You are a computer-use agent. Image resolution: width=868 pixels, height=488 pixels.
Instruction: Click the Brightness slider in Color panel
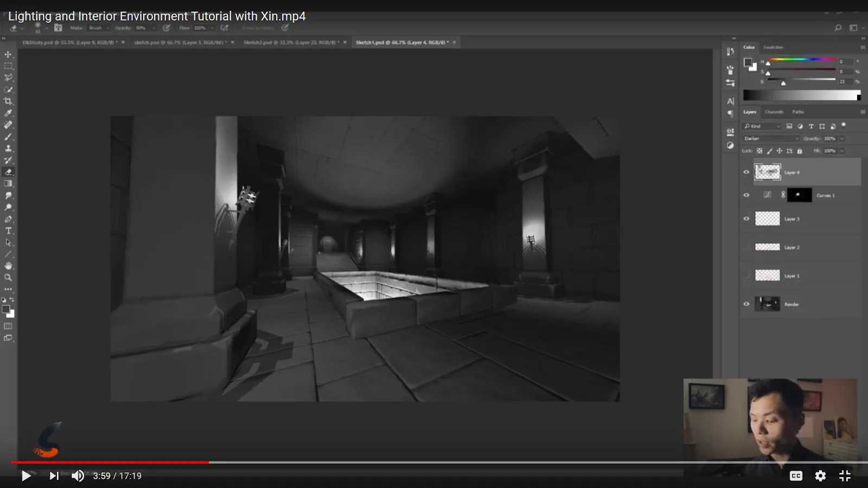[801, 80]
